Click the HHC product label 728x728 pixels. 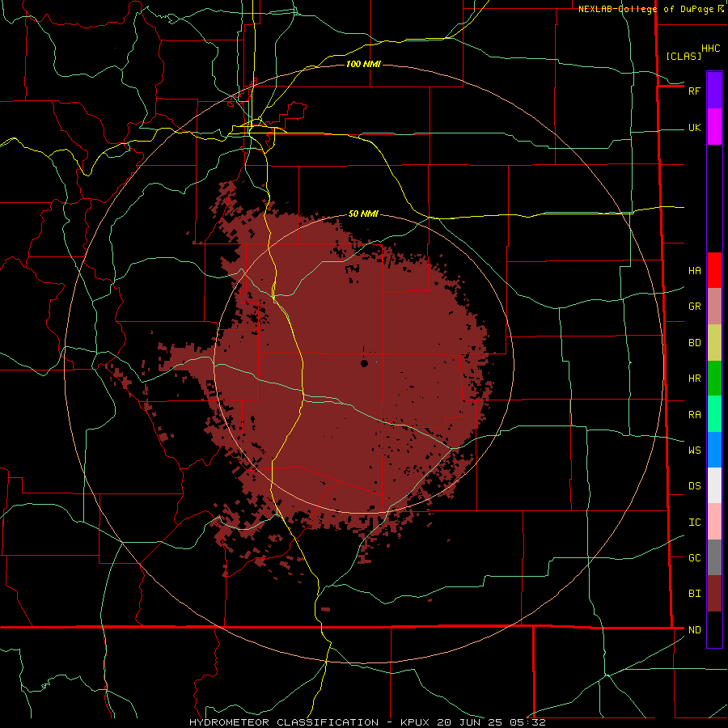[710, 49]
